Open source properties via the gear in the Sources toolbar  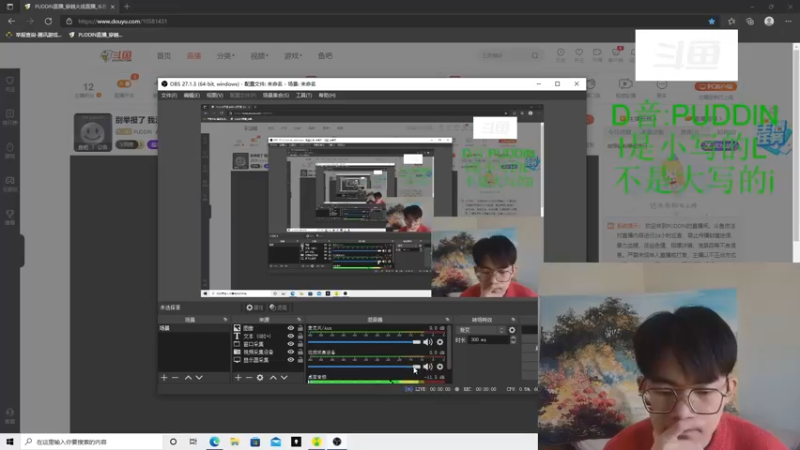[x=260, y=378]
